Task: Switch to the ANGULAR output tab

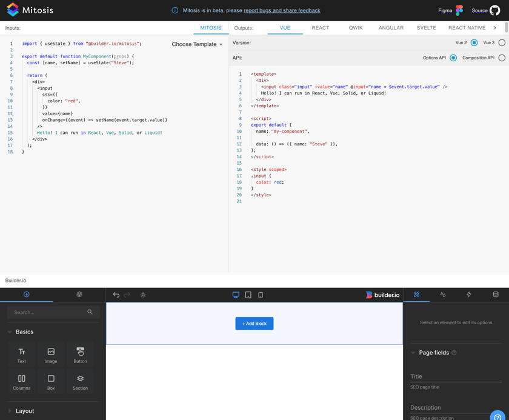Action: click(391, 28)
